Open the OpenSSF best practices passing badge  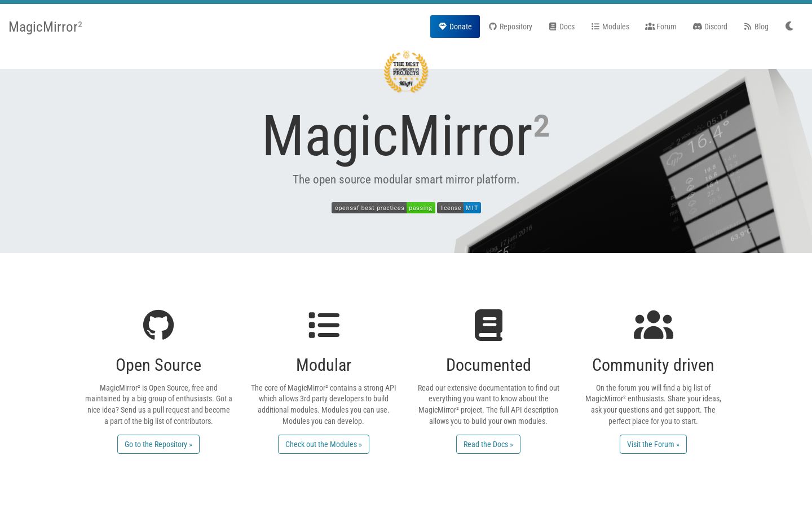click(383, 208)
